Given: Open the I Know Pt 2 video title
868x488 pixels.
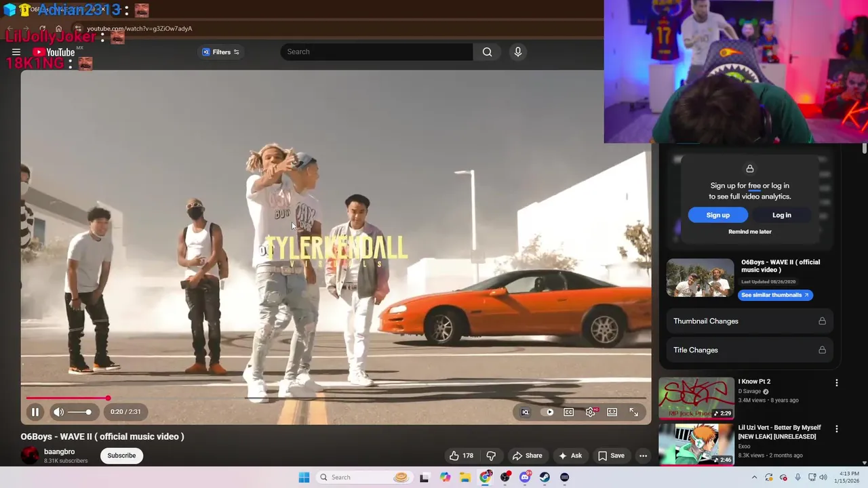Looking at the screenshot, I should point(754,382).
